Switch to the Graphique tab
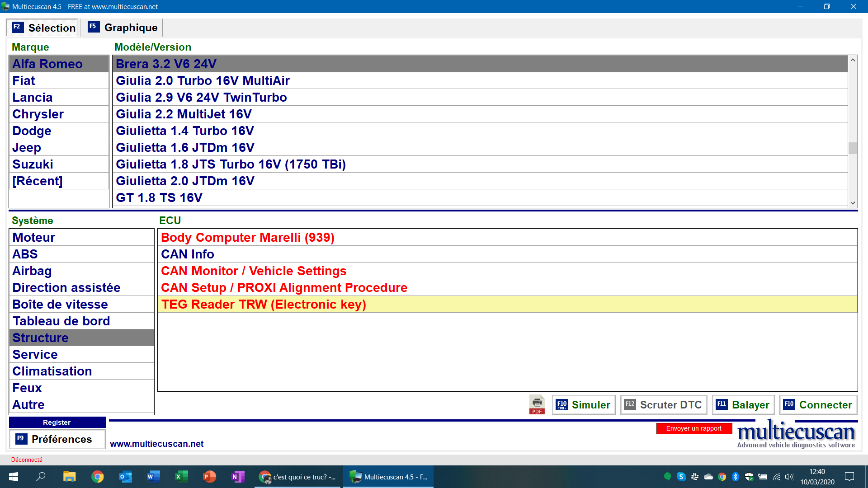Image resolution: width=868 pixels, height=488 pixels. 123,28
